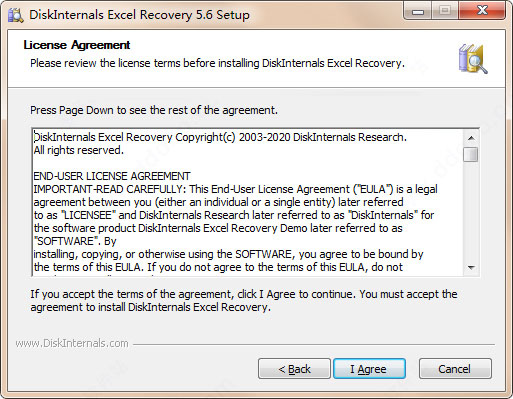Click the 'Please review the license terms' subtitle
Screen dimensions: 513x399
point(217,63)
